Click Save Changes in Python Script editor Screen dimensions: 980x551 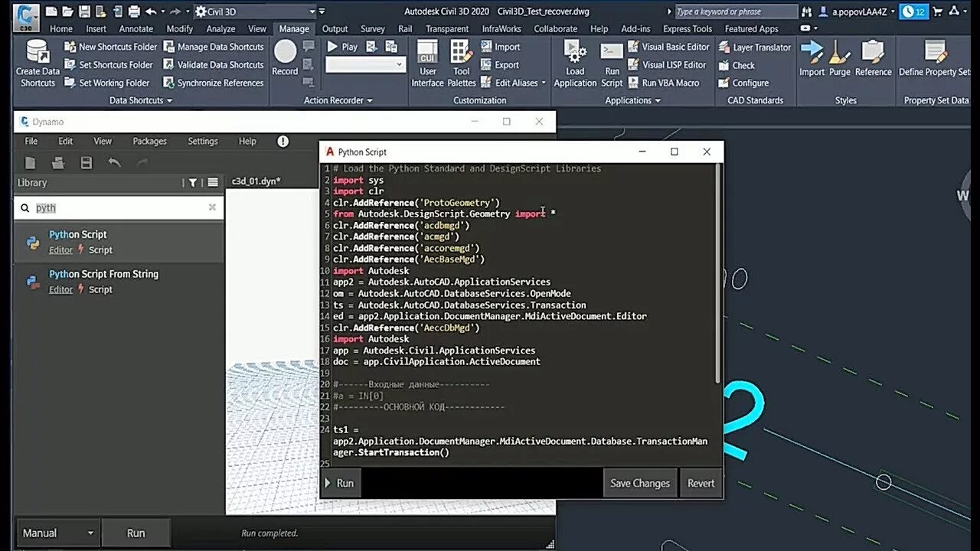coord(640,483)
